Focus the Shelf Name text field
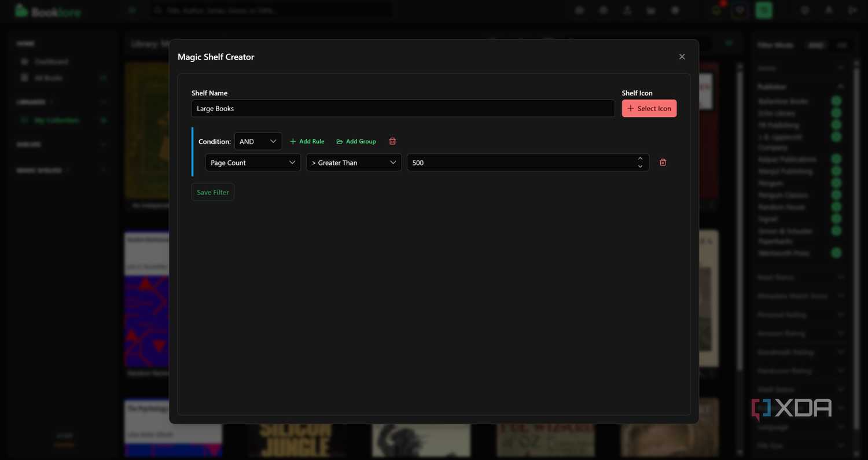 click(403, 108)
